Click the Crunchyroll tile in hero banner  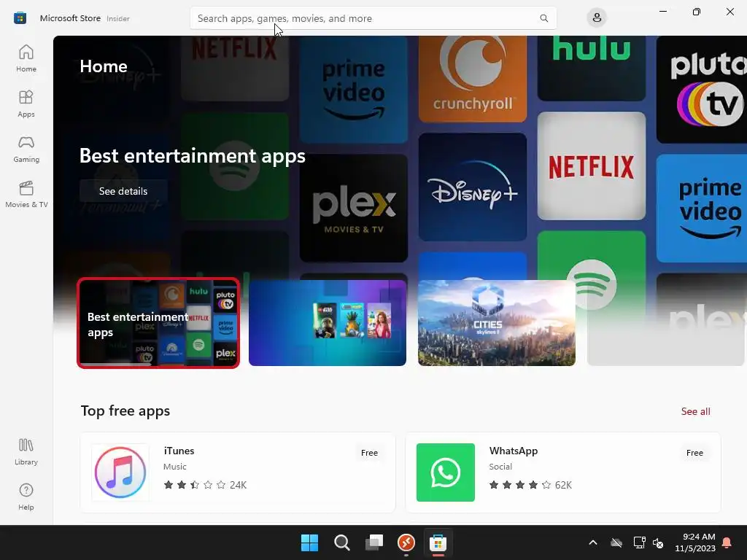point(473,79)
